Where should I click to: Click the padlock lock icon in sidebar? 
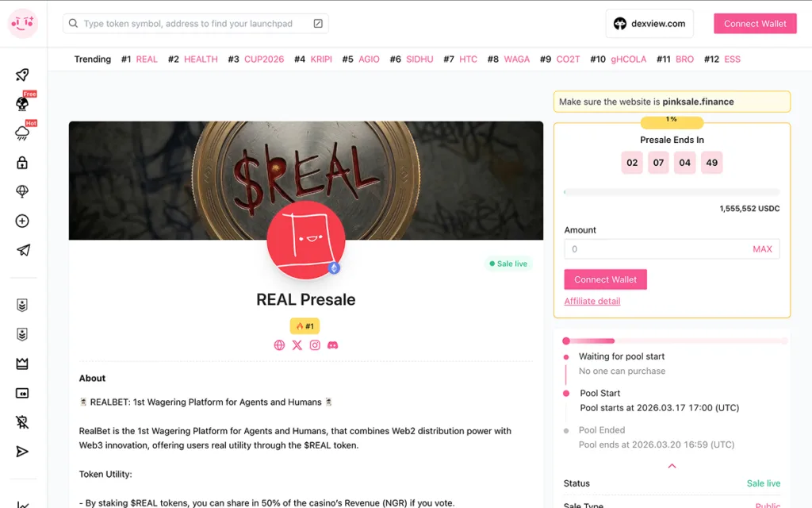[x=22, y=163]
